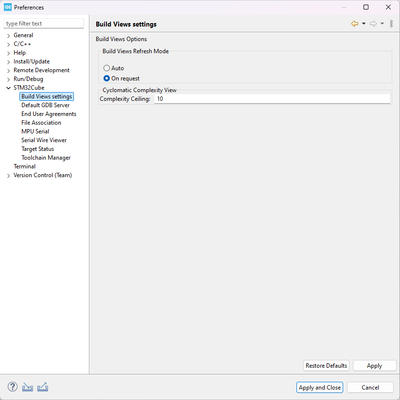Screen dimensions: 400x400
Task: Expand the General tree node
Action: pyautogui.click(x=8, y=36)
